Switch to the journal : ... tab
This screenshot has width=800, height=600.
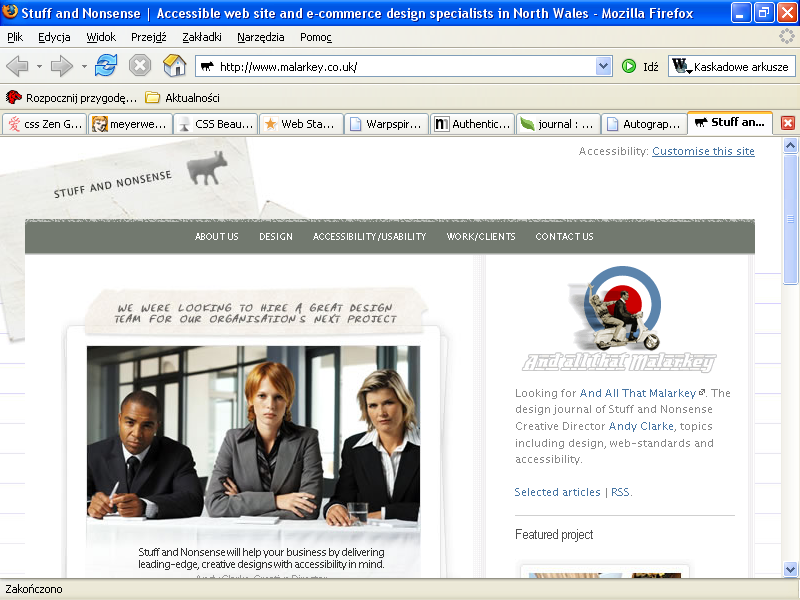point(557,124)
